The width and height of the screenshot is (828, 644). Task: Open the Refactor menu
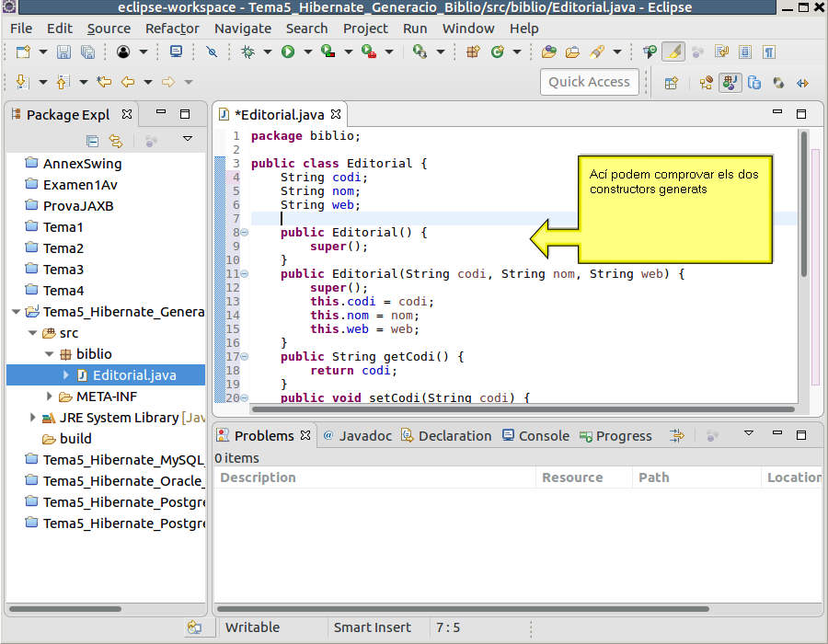pos(172,29)
